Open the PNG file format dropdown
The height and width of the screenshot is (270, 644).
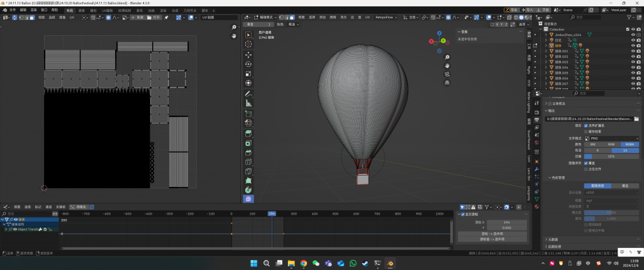coord(612,138)
